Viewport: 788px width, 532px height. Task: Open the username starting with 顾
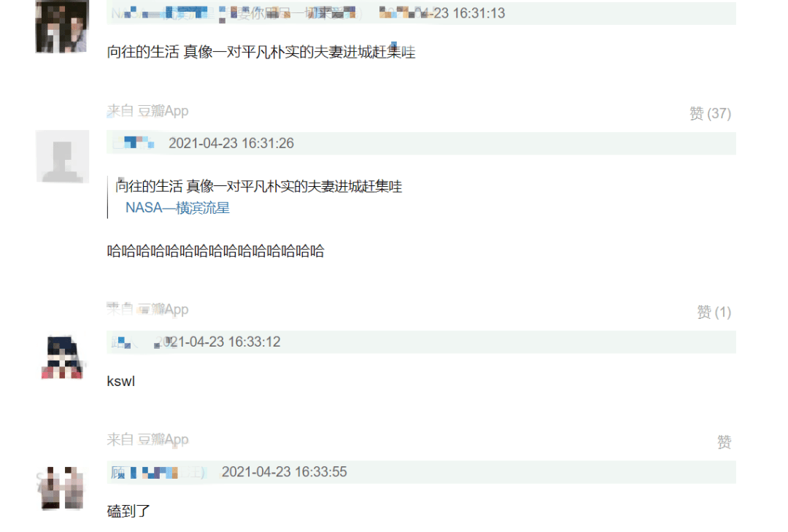pos(158,472)
